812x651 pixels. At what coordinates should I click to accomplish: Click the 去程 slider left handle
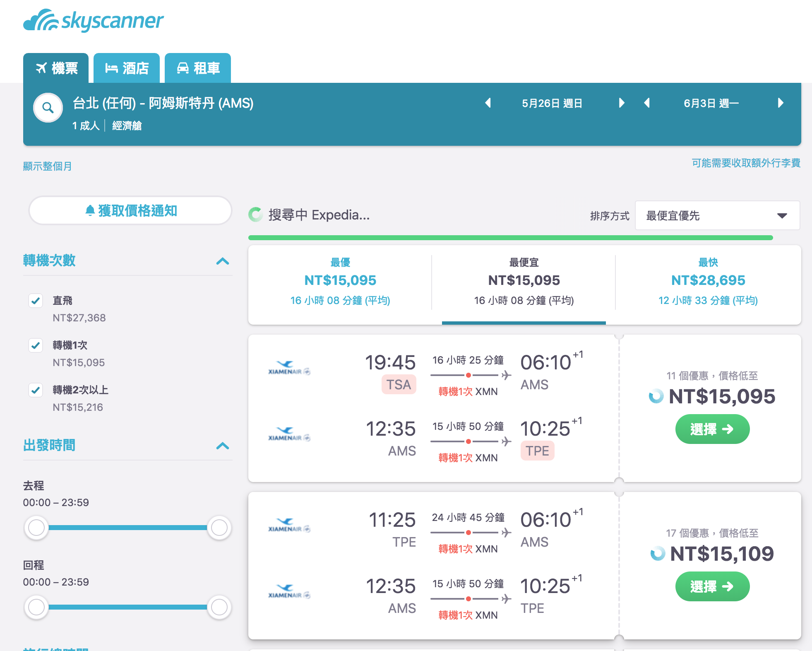coord(36,528)
